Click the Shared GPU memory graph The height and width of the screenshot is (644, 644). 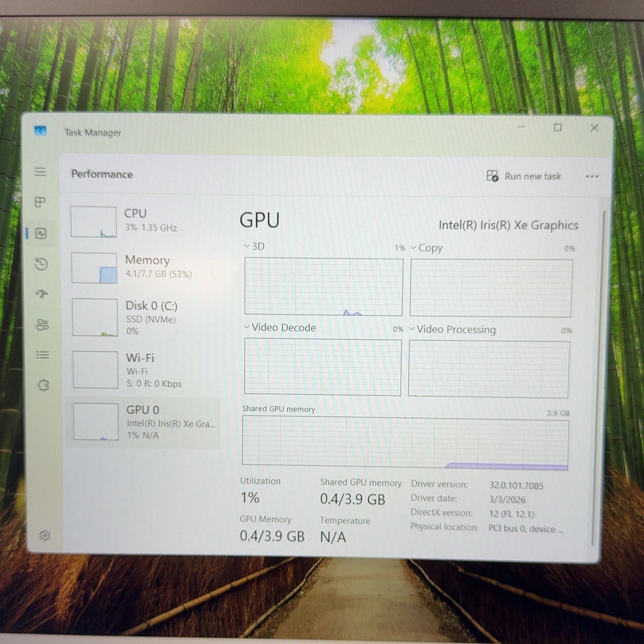point(405,443)
